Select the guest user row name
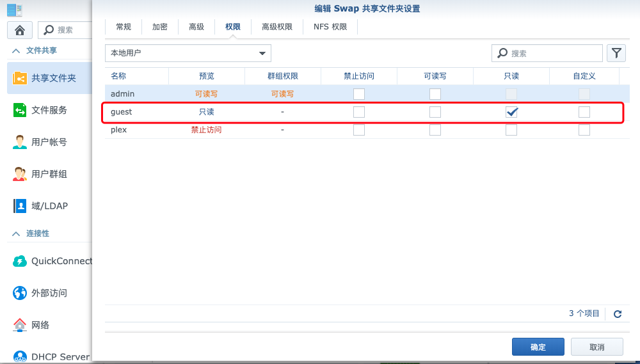The width and height of the screenshot is (640, 364). coord(121,112)
